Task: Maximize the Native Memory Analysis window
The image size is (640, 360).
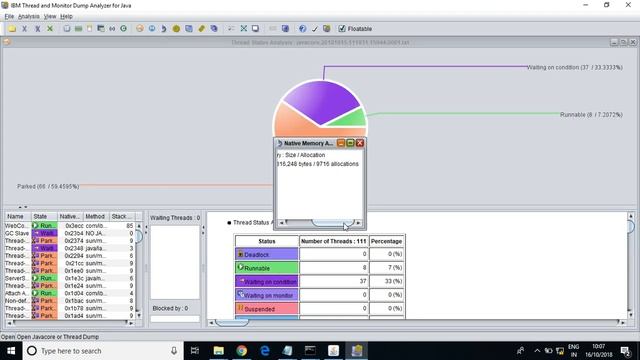Action: [x=350, y=143]
